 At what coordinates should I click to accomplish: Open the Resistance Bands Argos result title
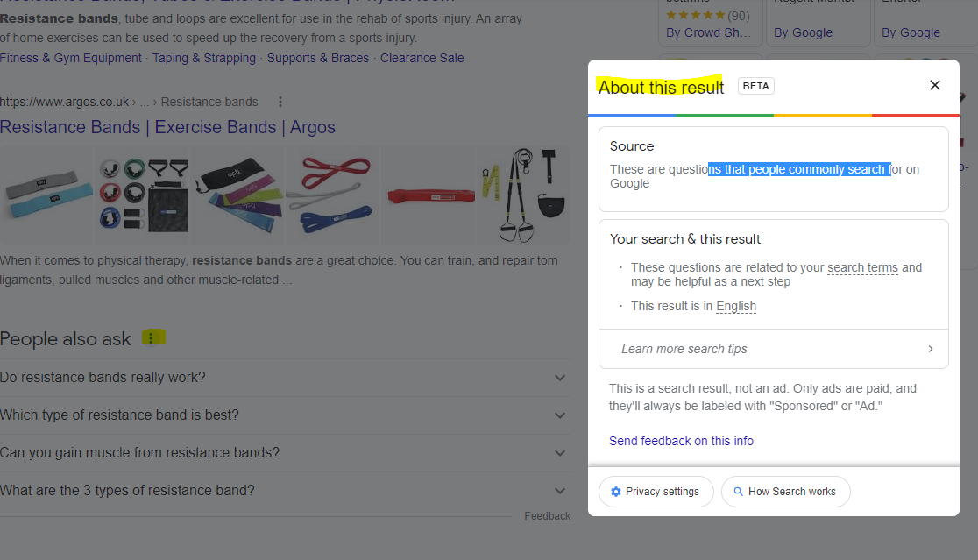tap(167, 127)
